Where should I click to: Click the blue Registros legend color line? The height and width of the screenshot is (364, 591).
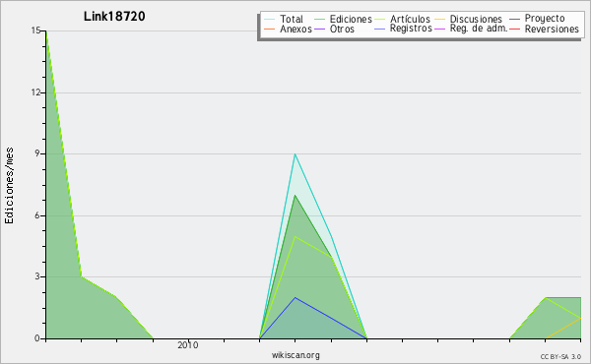[x=379, y=29]
